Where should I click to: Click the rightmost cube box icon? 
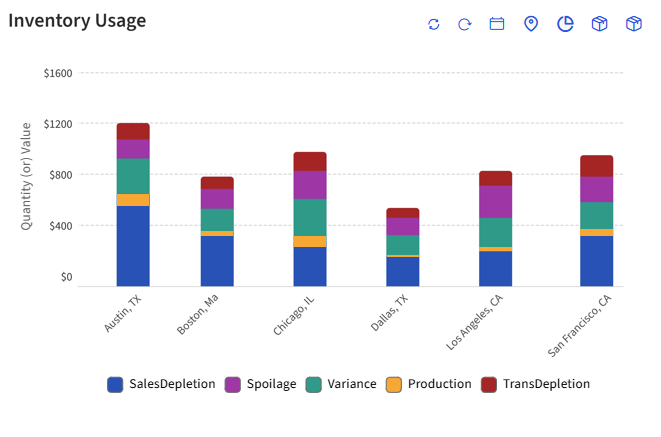click(633, 24)
